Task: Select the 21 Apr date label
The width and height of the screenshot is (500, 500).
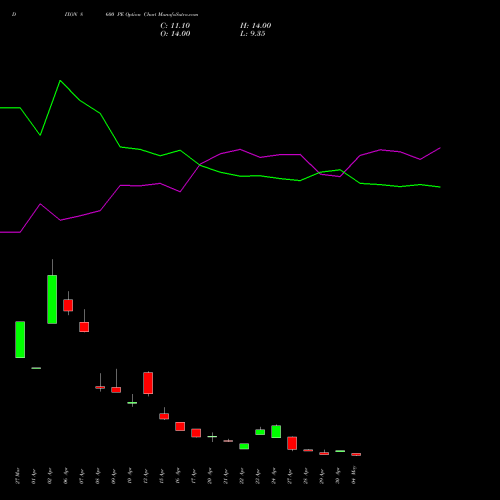Action: click(226, 476)
